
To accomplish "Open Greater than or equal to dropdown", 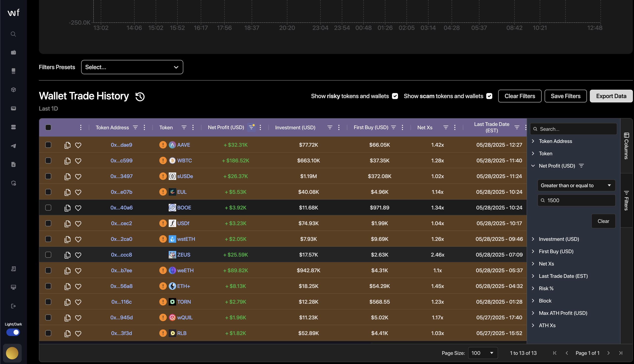I will [x=576, y=186].
